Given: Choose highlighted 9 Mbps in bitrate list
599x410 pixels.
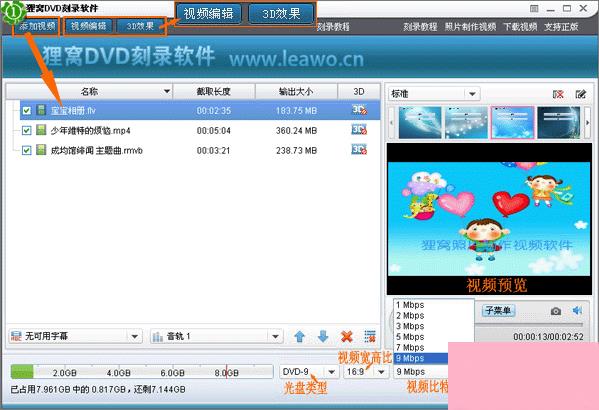Looking at the screenshot, I should [x=421, y=358].
